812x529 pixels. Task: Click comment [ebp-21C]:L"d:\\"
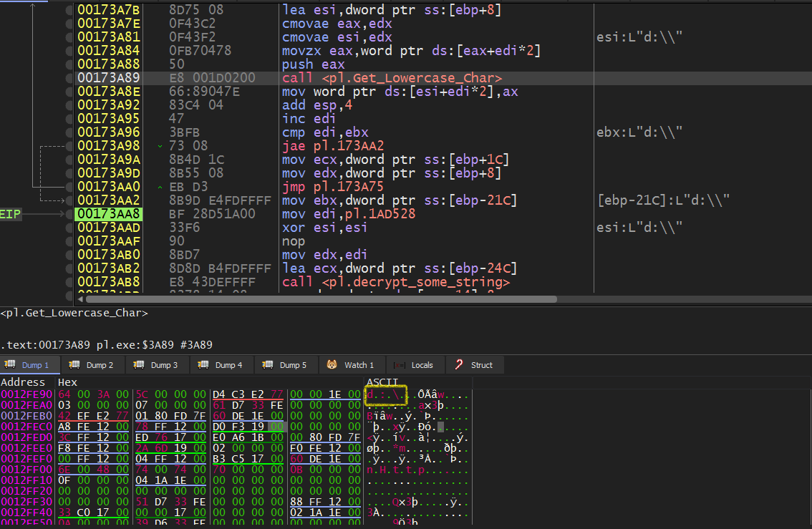(663, 200)
